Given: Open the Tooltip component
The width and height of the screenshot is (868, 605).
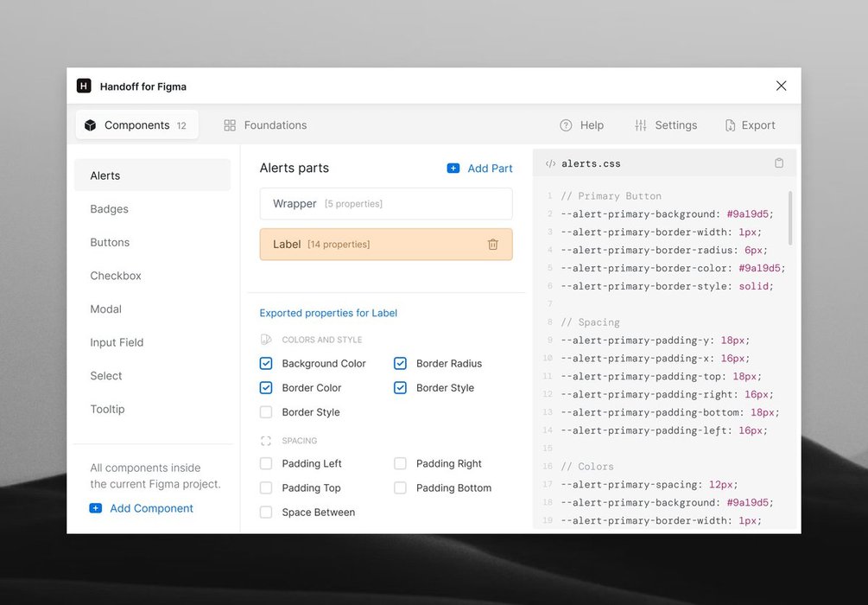Looking at the screenshot, I should (107, 409).
